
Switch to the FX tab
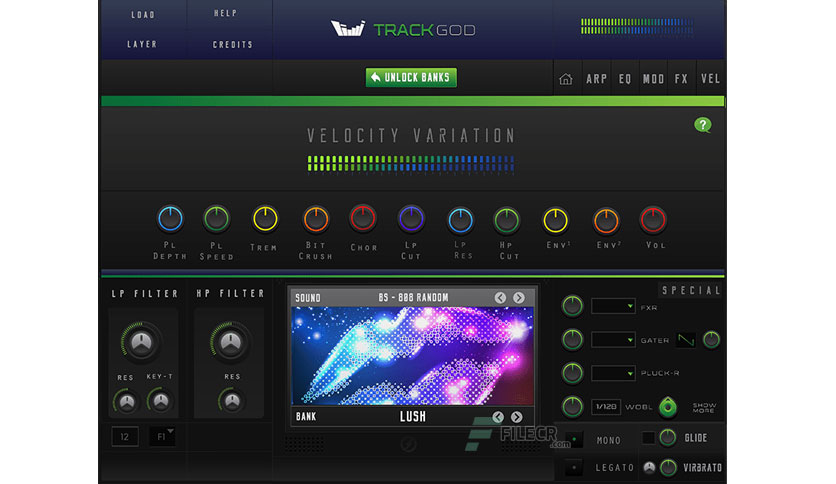(x=681, y=79)
